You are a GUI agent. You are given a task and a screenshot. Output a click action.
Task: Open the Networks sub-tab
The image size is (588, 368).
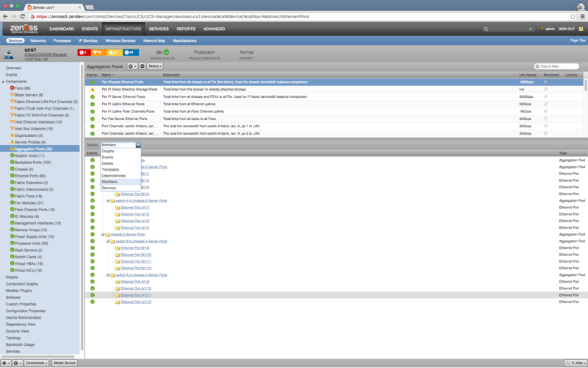point(38,40)
